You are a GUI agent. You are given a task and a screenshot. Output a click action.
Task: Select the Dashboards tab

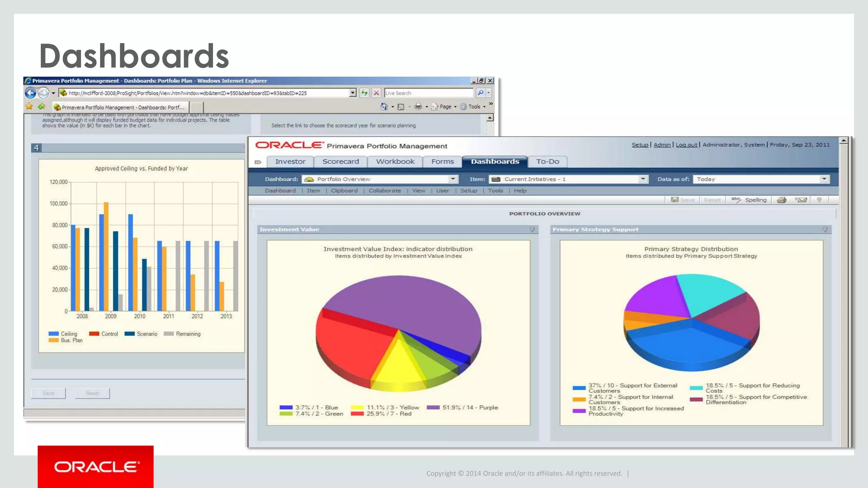495,162
